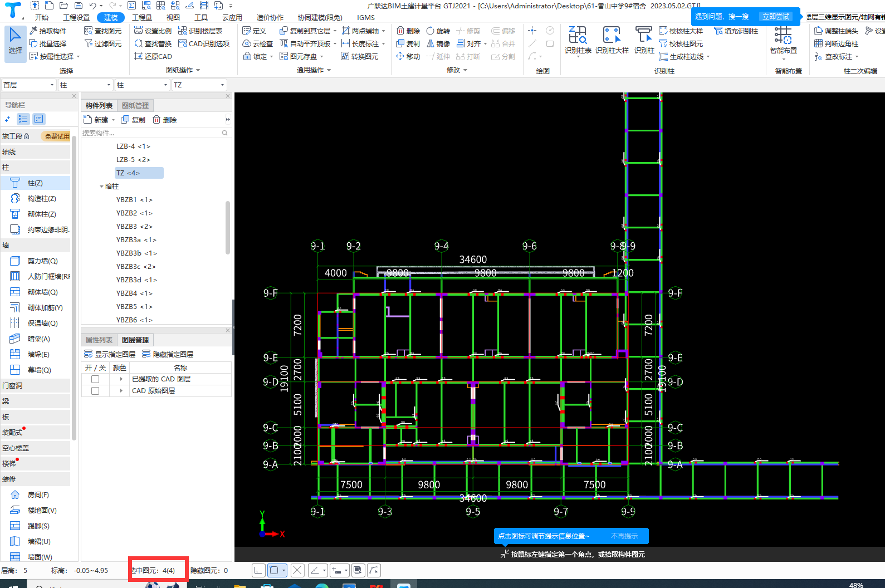Toggle CAD 原始图层 checkbox
The width and height of the screenshot is (885, 588).
pos(95,391)
